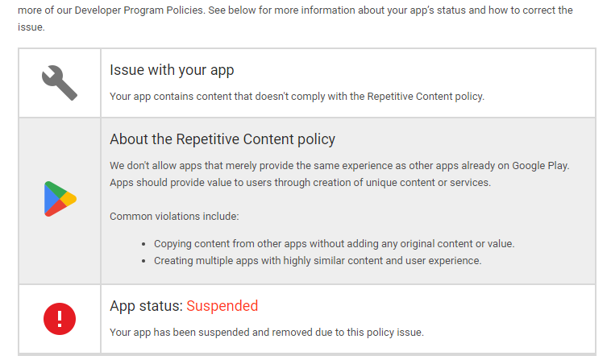Click the line about unique content or services
Image resolution: width=611 pixels, height=364 pixels.
[x=300, y=183]
